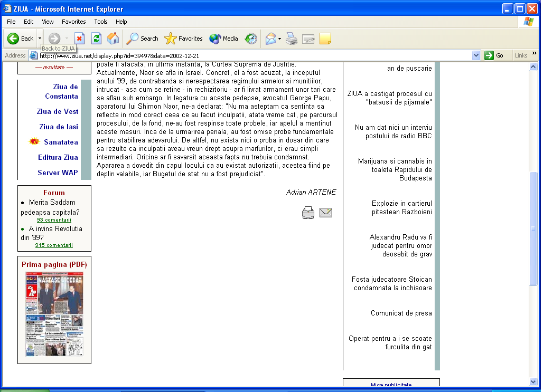This screenshot has height=392, width=553.
Task: Open 'Explozie in cartierul pitestean' article
Action: (x=402, y=207)
